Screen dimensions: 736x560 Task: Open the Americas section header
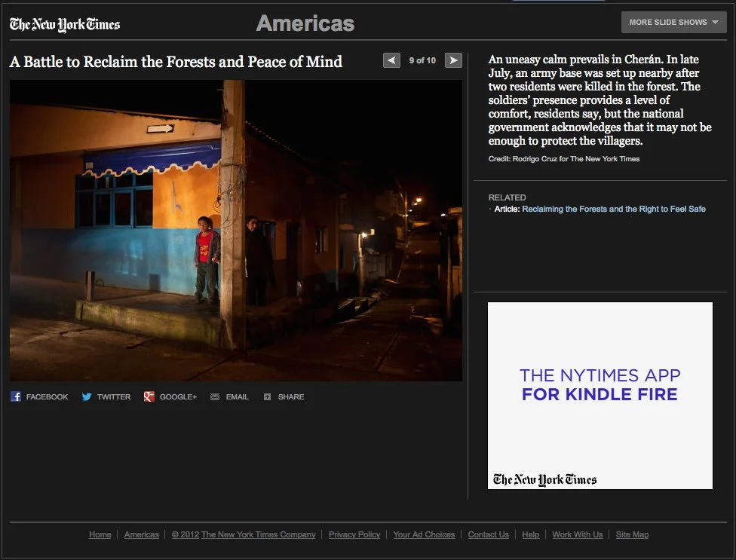click(x=305, y=23)
